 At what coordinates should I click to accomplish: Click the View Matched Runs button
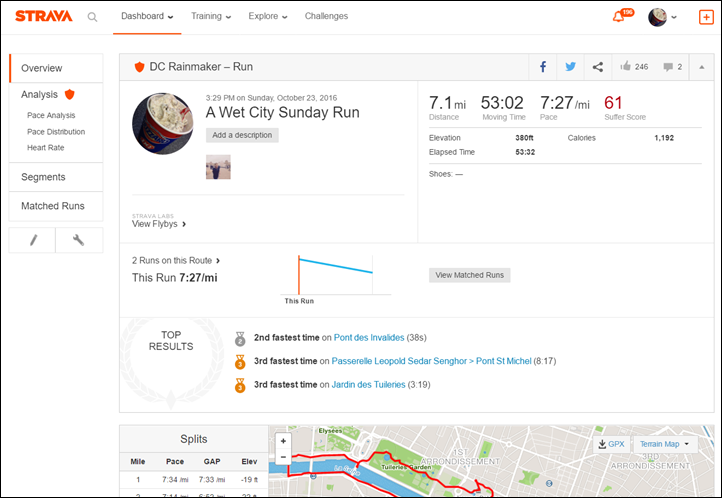click(x=469, y=275)
